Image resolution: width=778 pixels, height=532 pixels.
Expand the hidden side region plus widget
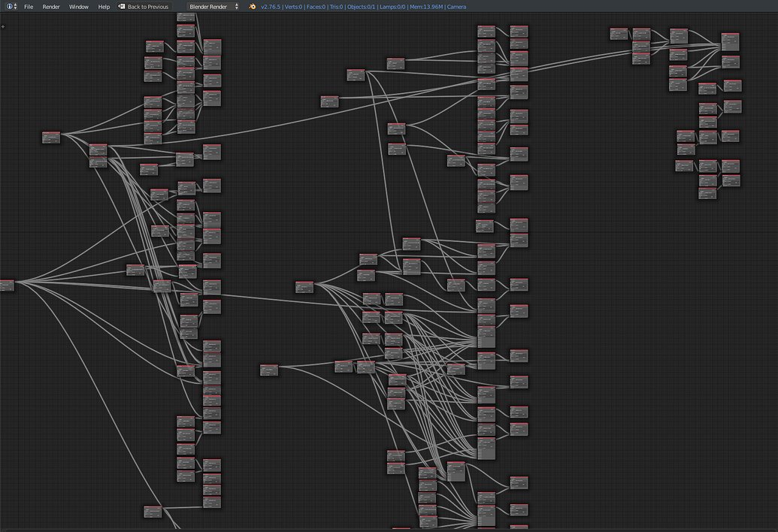3,27
